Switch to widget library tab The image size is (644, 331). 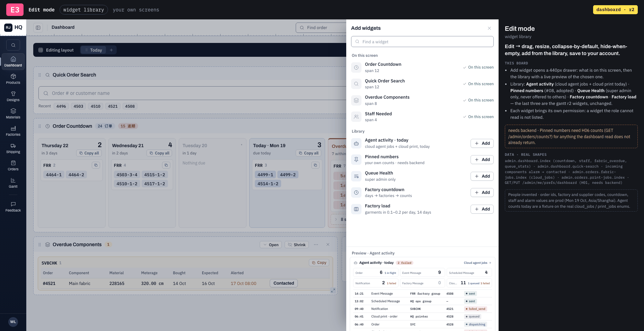click(83, 10)
